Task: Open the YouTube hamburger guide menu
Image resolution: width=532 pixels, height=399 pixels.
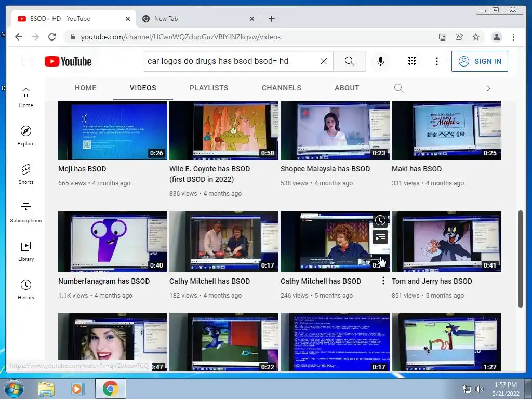Action: [26, 61]
